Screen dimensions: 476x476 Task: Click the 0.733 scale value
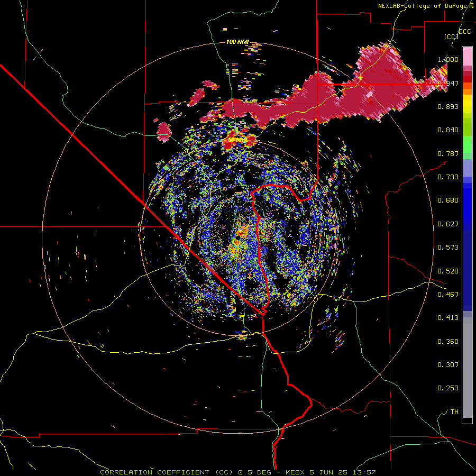coord(448,177)
